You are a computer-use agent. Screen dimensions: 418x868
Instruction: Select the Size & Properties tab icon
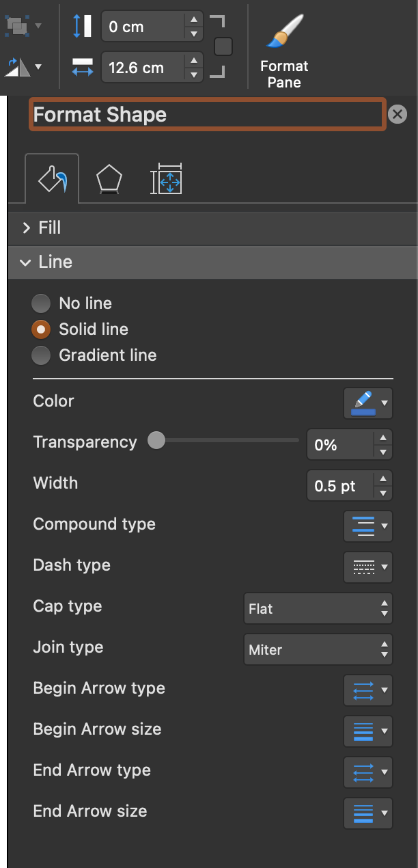click(x=166, y=178)
